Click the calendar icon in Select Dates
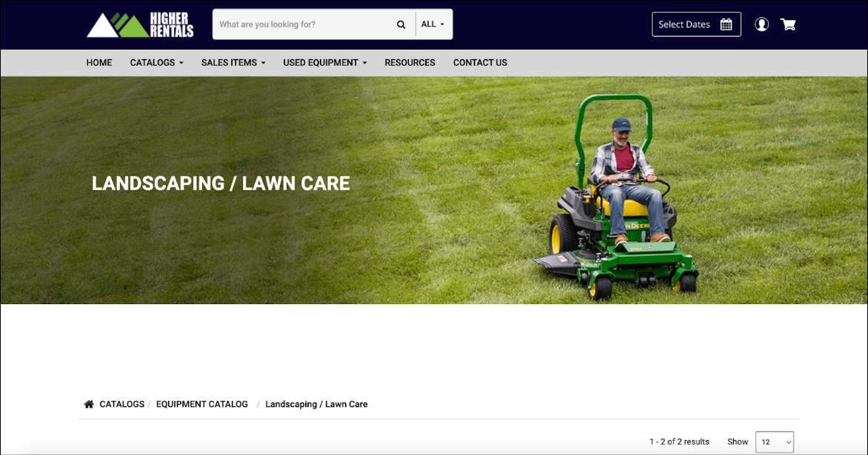The image size is (868, 455). pos(727,24)
